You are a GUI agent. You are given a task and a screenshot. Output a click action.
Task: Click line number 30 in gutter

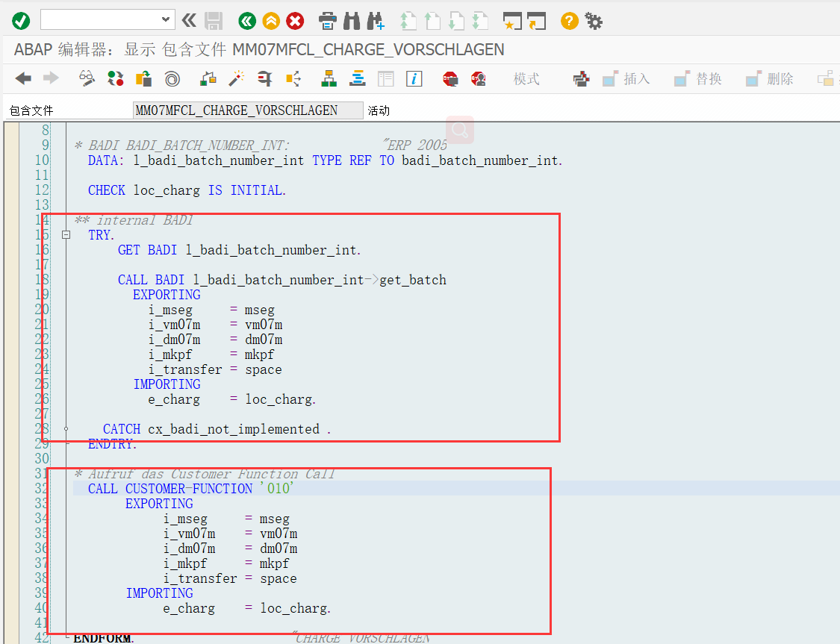(42, 459)
